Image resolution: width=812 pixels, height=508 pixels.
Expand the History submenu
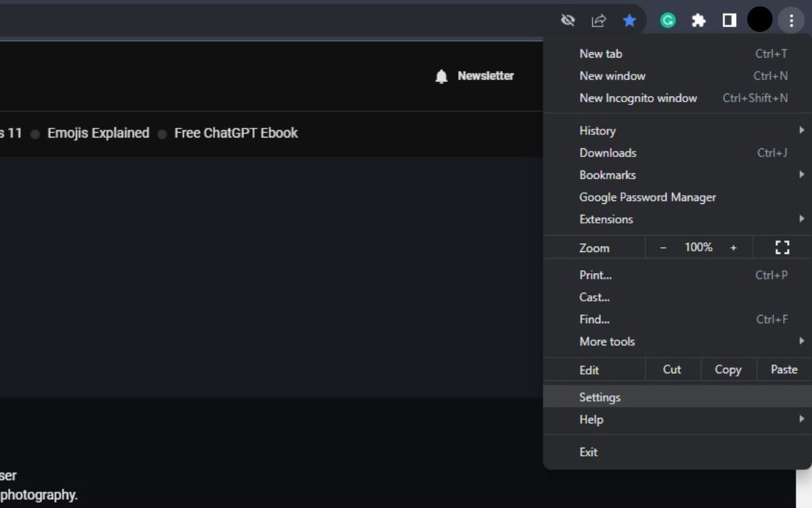597,131
